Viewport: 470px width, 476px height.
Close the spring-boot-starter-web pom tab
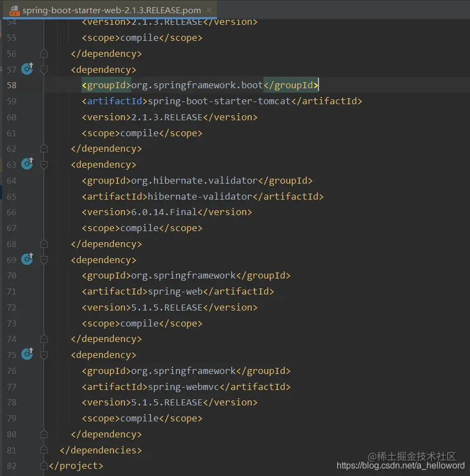point(209,10)
